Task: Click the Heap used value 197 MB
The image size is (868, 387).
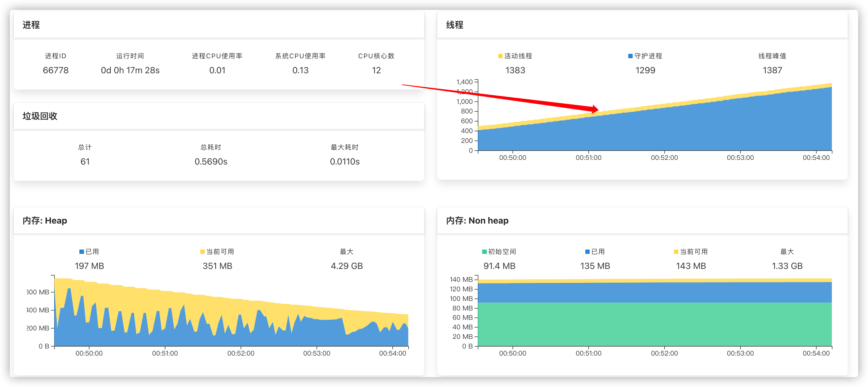Action: [89, 266]
